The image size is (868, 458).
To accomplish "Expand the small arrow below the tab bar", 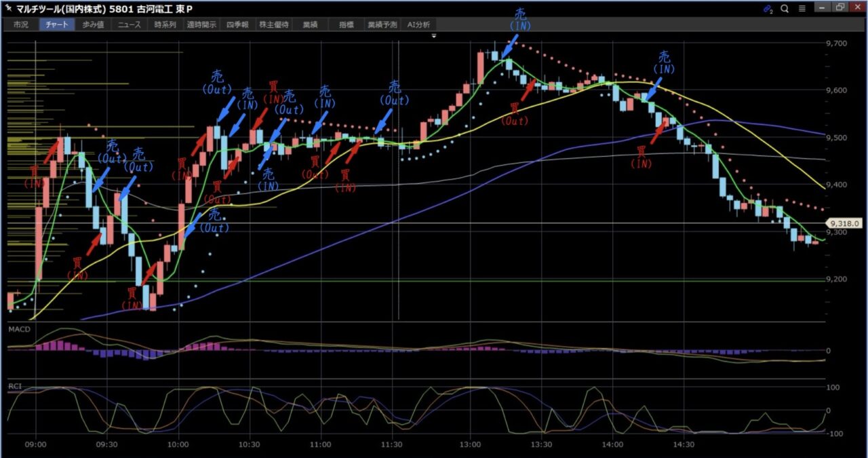I will pos(434,35).
